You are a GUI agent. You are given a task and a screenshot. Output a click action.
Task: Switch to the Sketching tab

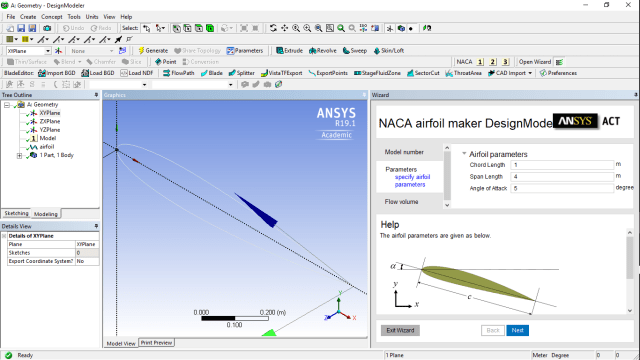point(16,213)
